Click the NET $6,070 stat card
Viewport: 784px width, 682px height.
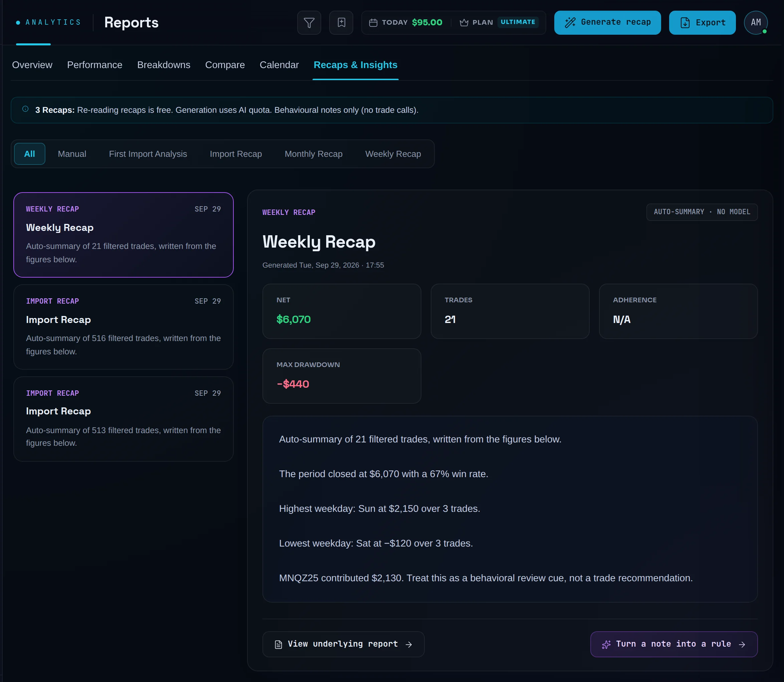(342, 311)
